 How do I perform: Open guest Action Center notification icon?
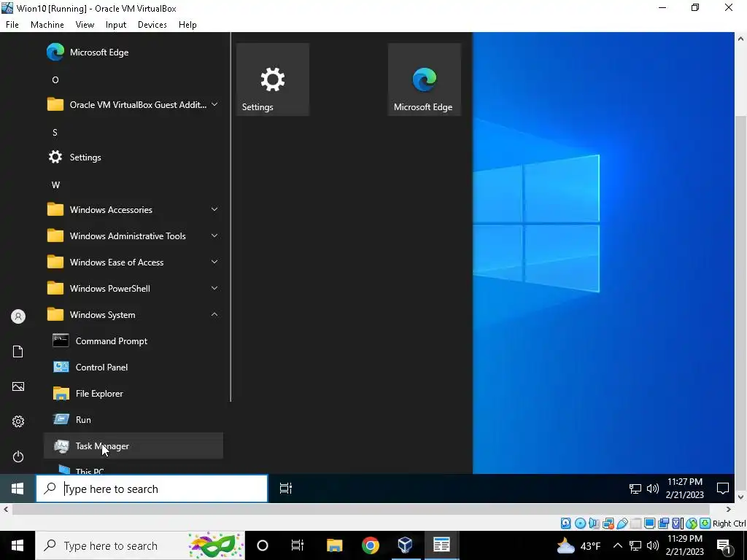(x=723, y=489)
